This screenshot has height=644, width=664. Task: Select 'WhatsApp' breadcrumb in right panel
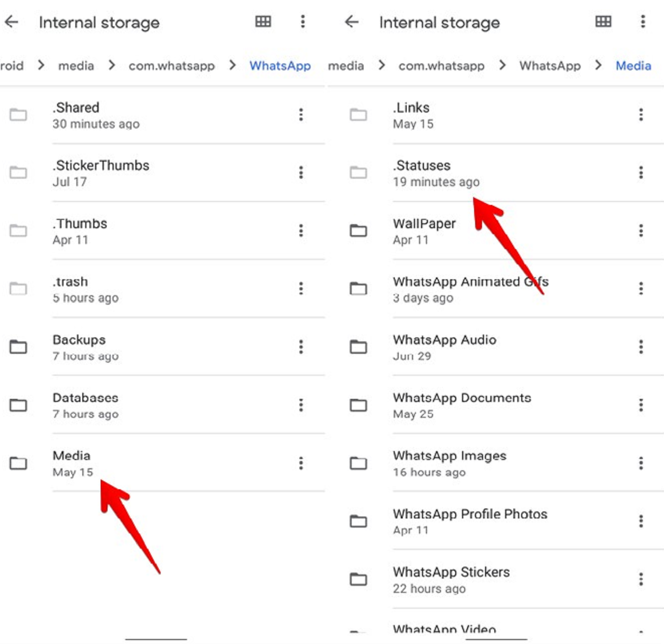(550, 66)
